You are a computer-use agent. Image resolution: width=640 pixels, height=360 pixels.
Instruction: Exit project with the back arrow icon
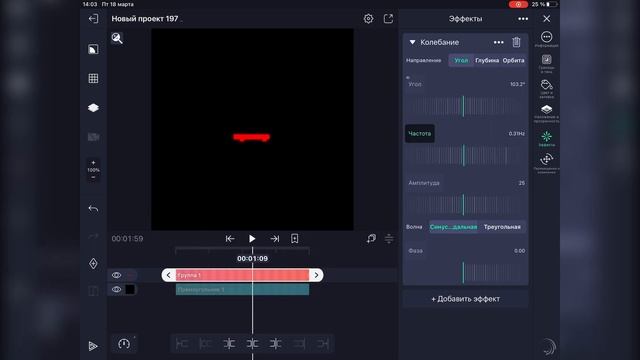93,19
